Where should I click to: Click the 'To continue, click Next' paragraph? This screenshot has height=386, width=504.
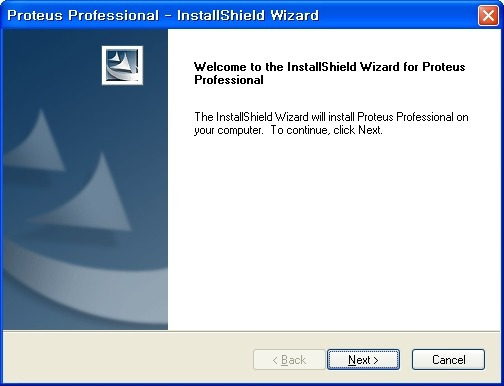pos(331,123)
